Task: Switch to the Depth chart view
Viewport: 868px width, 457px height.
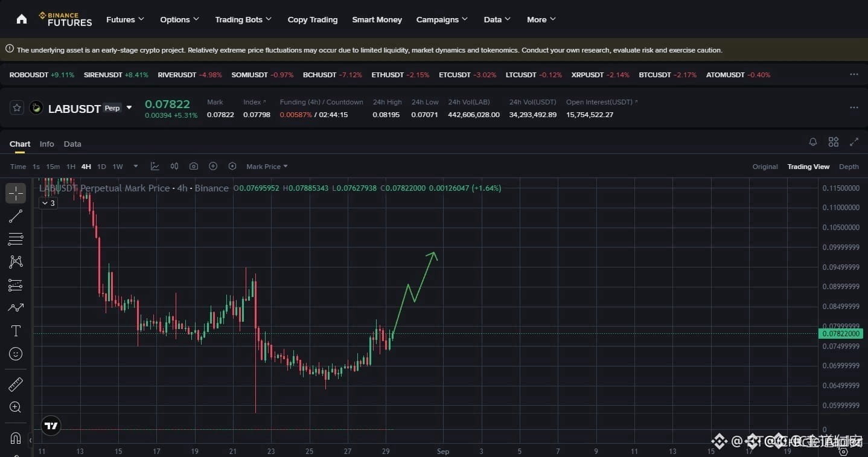Action: 849,167
